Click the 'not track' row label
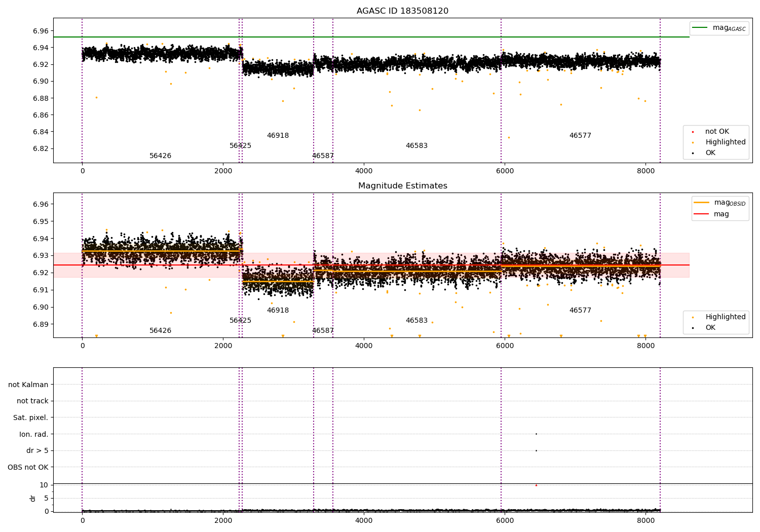Screen dimensions: 760x532 (x=32, y=401)
